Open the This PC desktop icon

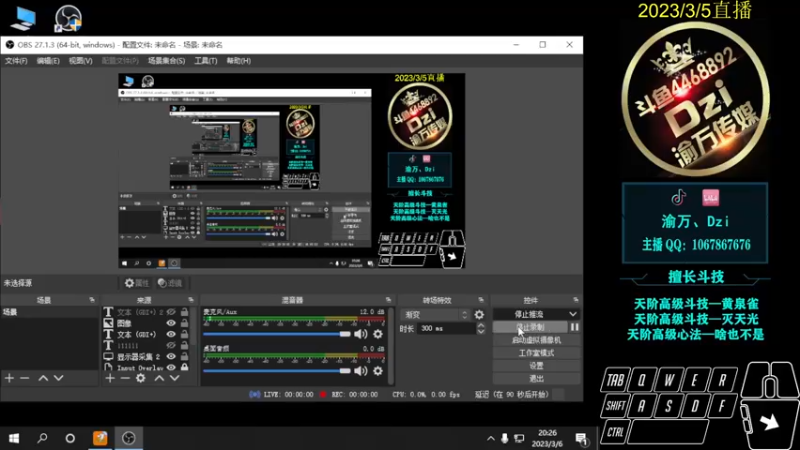pos(23,18)
